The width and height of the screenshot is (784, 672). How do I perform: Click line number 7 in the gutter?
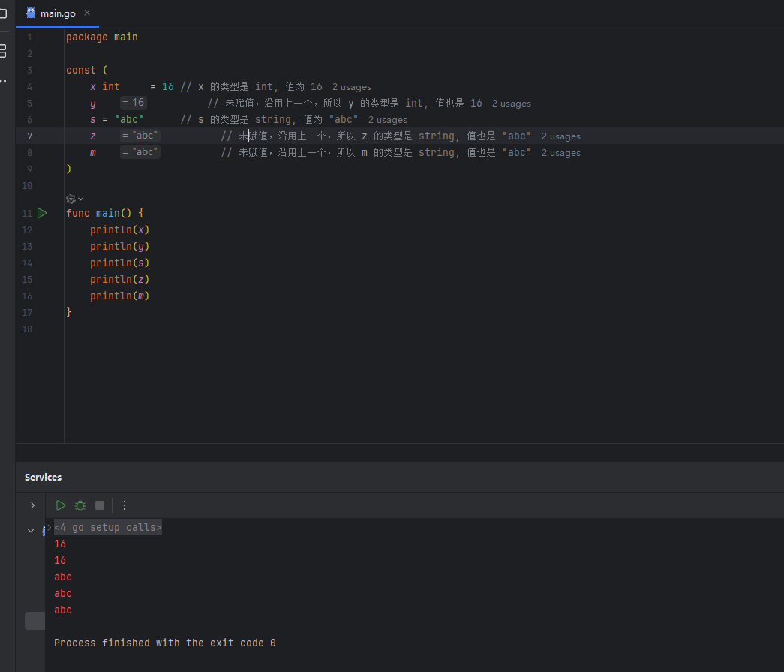pos(30,136)
